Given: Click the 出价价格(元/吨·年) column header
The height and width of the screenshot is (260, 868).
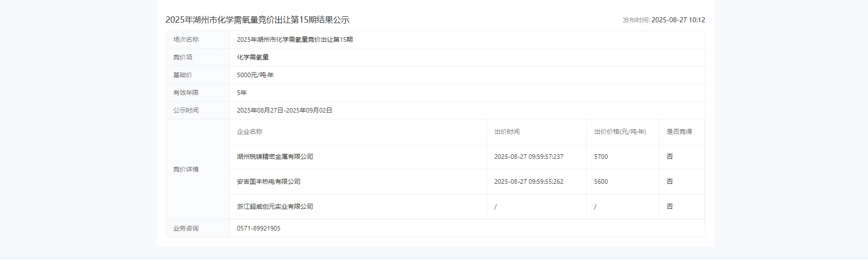Looking at the screenshot, I should [x=620, y=132].
